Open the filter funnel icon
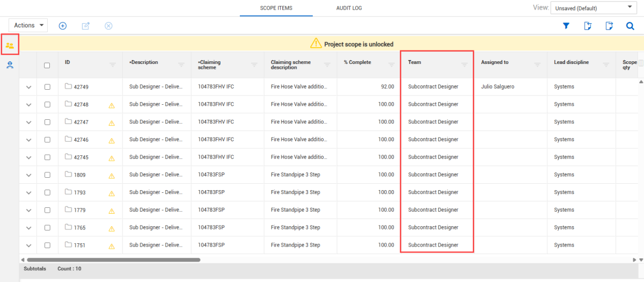The image size is (644, 282). (566, 26)
